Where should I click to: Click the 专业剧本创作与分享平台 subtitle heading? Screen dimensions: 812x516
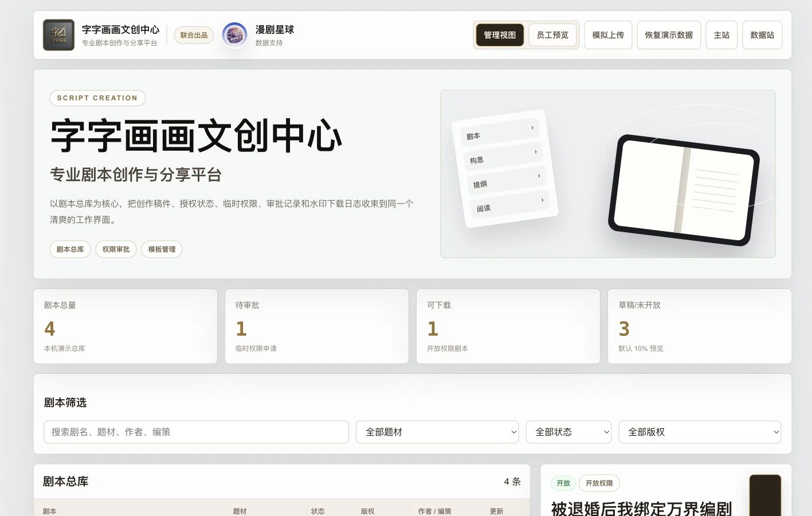[136, 175]
